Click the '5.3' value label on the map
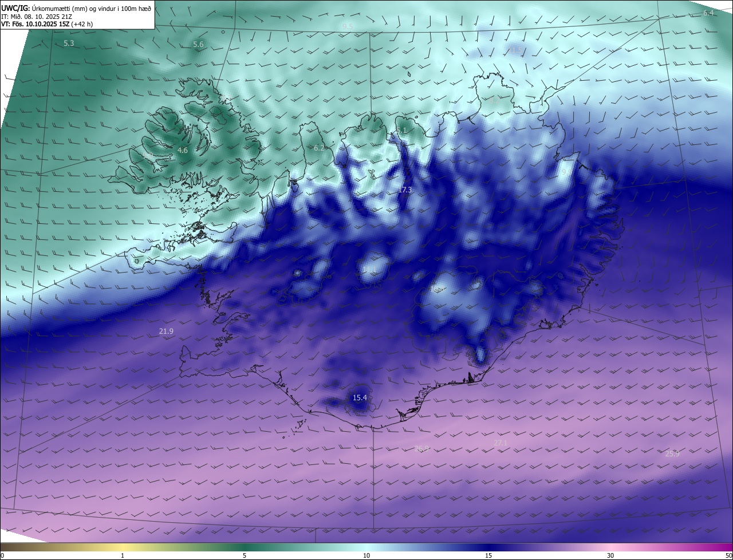 pos(69,44)
